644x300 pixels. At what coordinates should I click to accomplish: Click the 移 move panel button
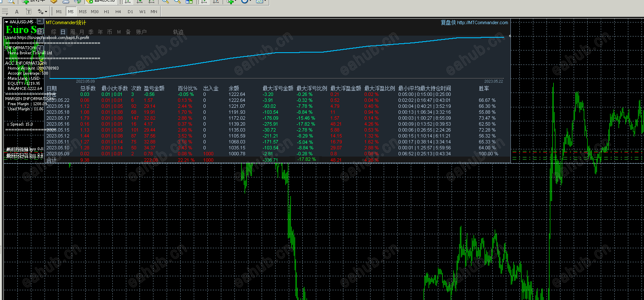[x=40, y=31]
